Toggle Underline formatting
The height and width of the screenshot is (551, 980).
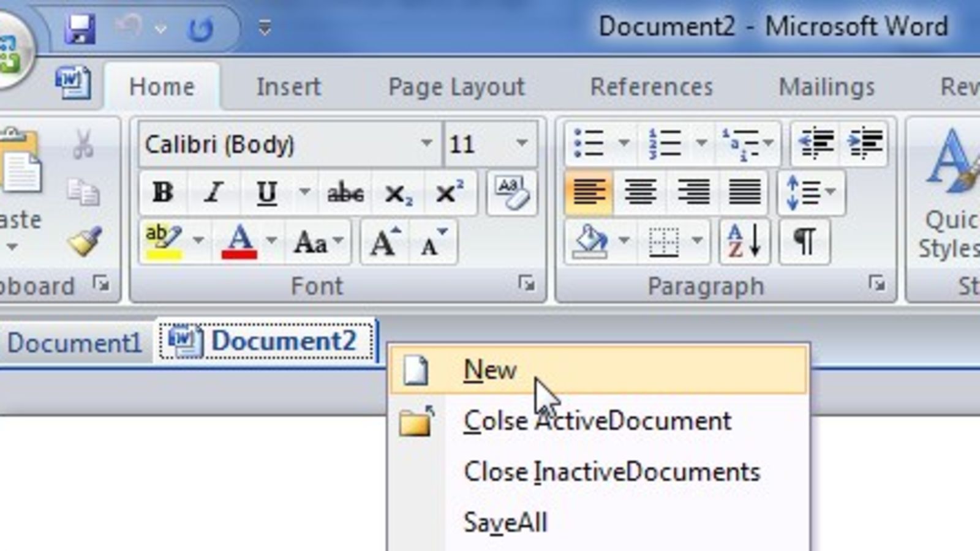tap(267, 193)
